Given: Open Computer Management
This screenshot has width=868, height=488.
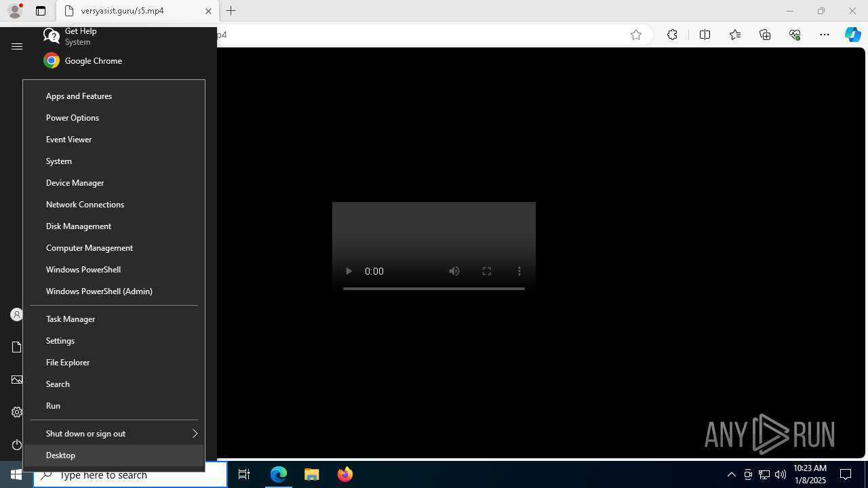Looking at the screenshot, I should click(114, 248).
